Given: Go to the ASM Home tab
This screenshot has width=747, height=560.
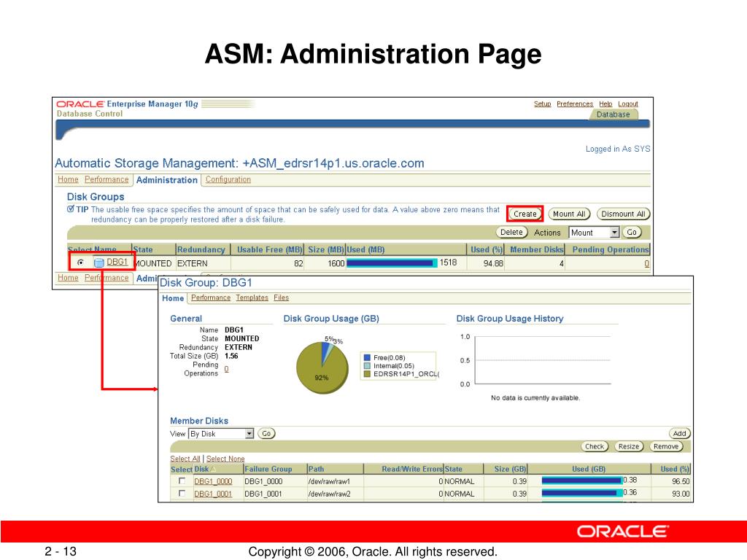Looking at the screenshot, I should coord(68,179).
